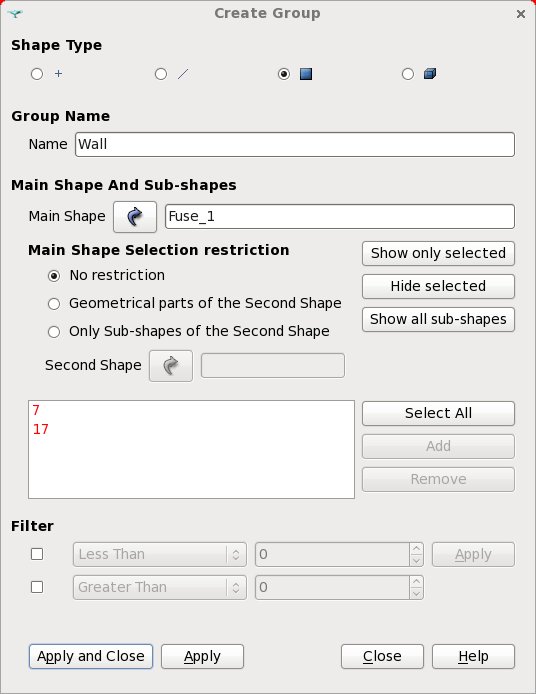
Task: Click the Main Shape selection arrow button
Action: click(x=135, y=217)
